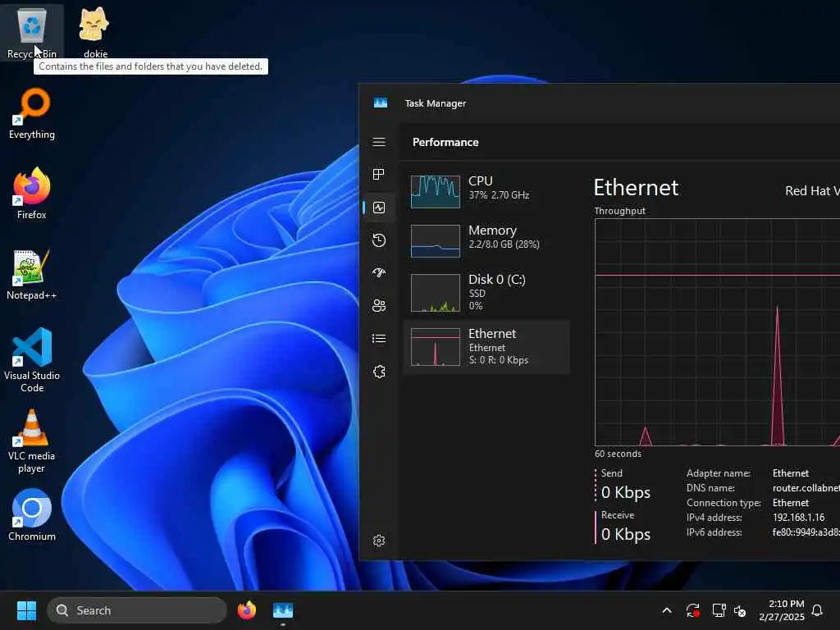The image size is (840, 630).
Task: Select the Disk 0 (C:) performance entry
Action: tap(486, 292)
